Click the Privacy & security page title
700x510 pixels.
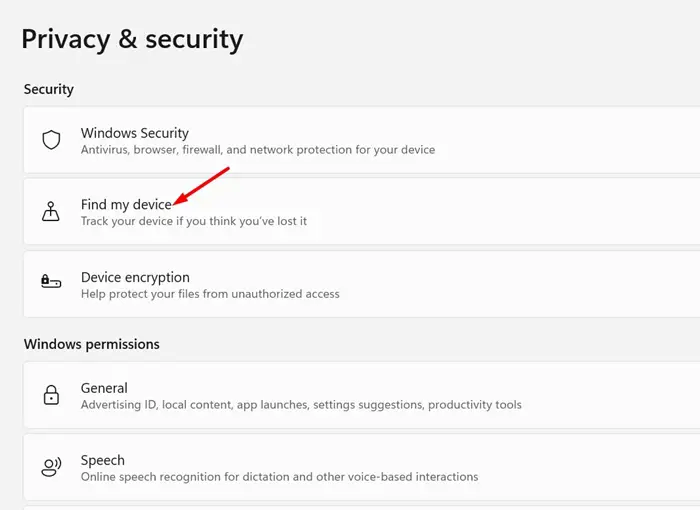[x=132, y=39]
